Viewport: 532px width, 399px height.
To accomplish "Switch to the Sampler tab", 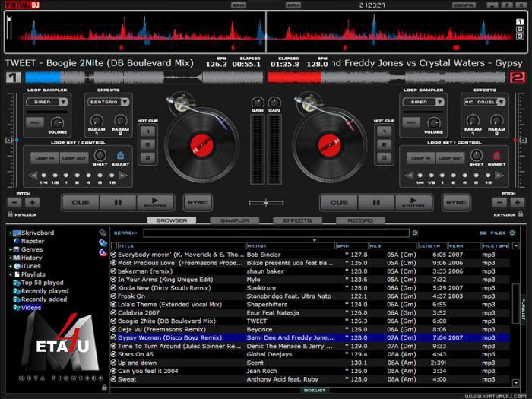I will (234, 220).
